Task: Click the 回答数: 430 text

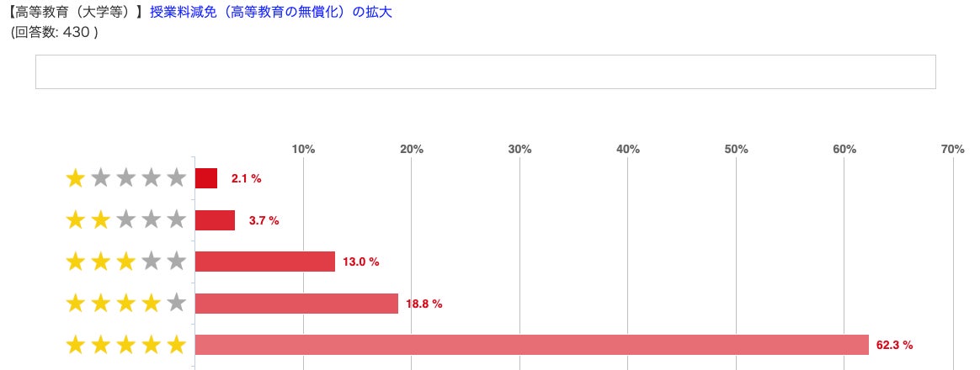Action: click(x=55, y=33)
